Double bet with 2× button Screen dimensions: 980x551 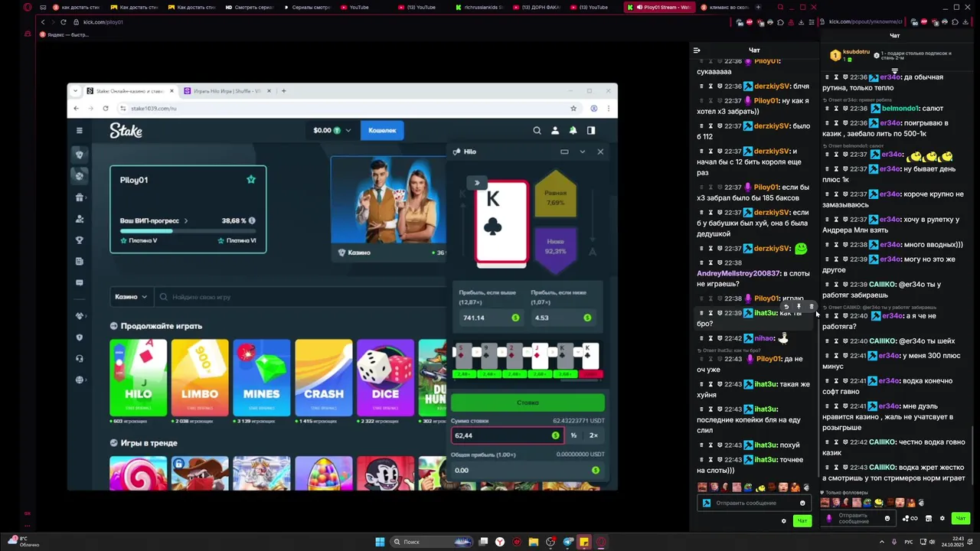(x=593, y=435)
